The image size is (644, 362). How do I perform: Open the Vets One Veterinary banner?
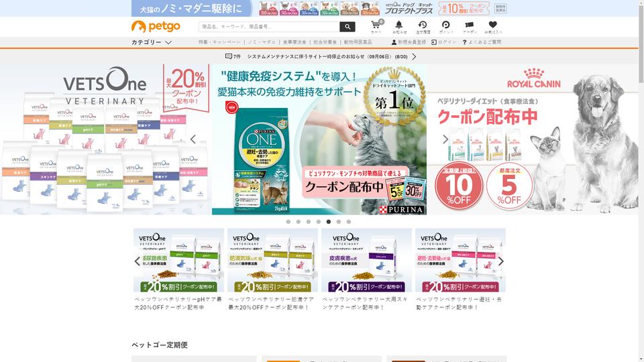pyautogui.click(x=106, y=139)
